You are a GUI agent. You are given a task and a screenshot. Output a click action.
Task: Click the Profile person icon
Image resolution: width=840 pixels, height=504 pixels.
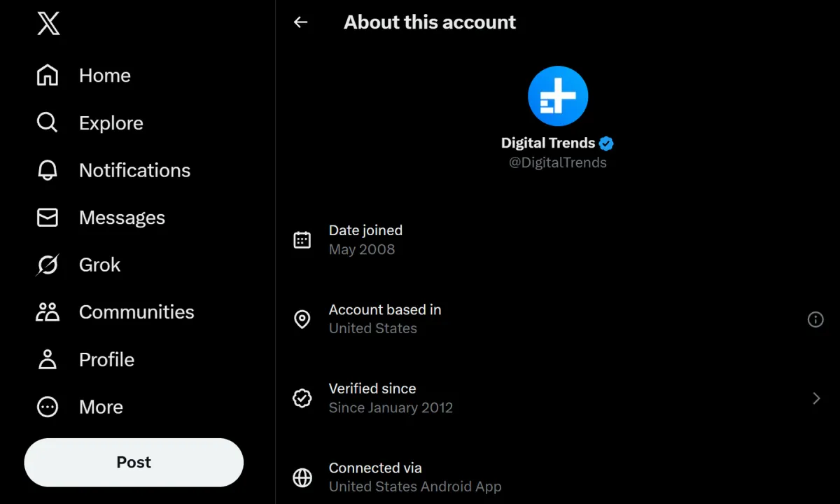tap(48, 360)
